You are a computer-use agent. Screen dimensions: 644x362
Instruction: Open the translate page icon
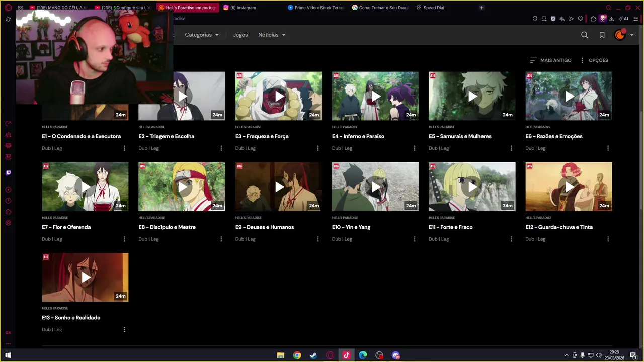(562, 19)
